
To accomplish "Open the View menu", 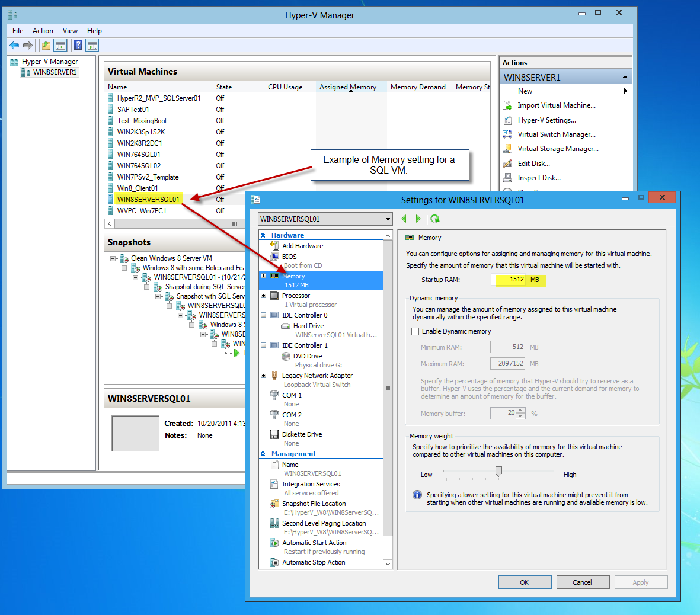I will (70, 31).
